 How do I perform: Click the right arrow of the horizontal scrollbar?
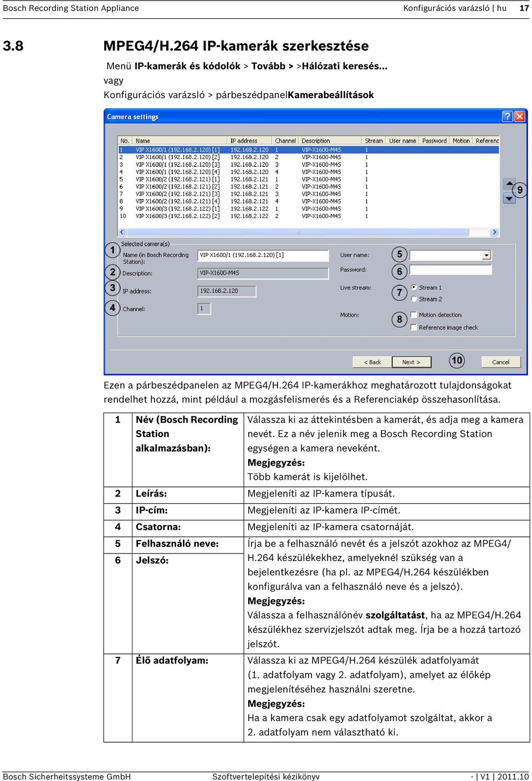tap(494, 232)
